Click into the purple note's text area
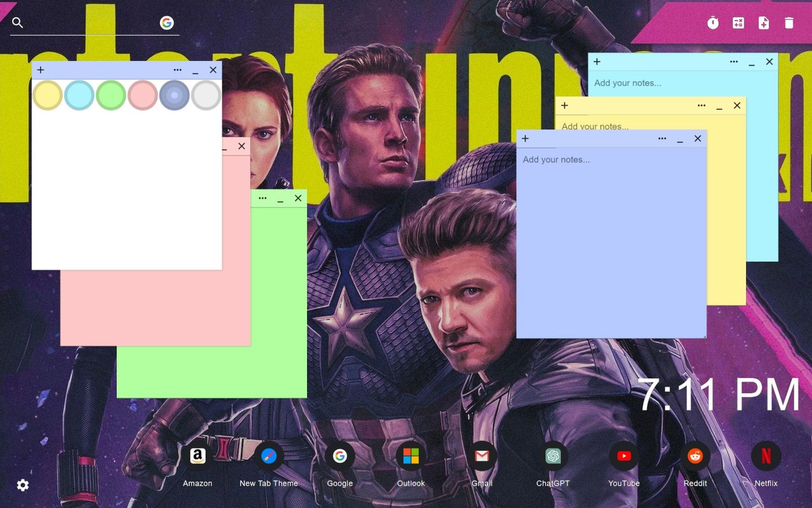The width and height of the screenshot is (812, 508). tap(612, 243)
